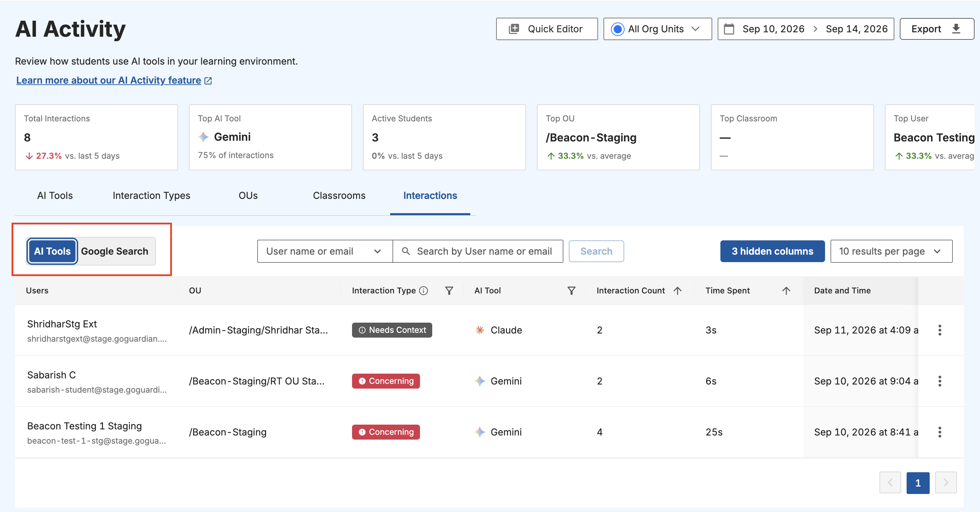This screenshot has height=512, width=980.
Task: Switch to the Classrooms tab
Action: pyautogui.click(x=339, y=196)
